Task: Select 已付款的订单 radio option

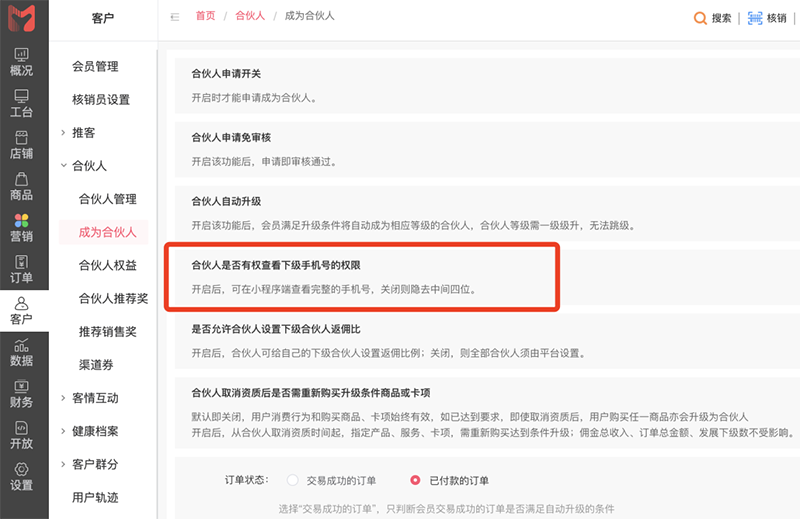Action: 415,480
